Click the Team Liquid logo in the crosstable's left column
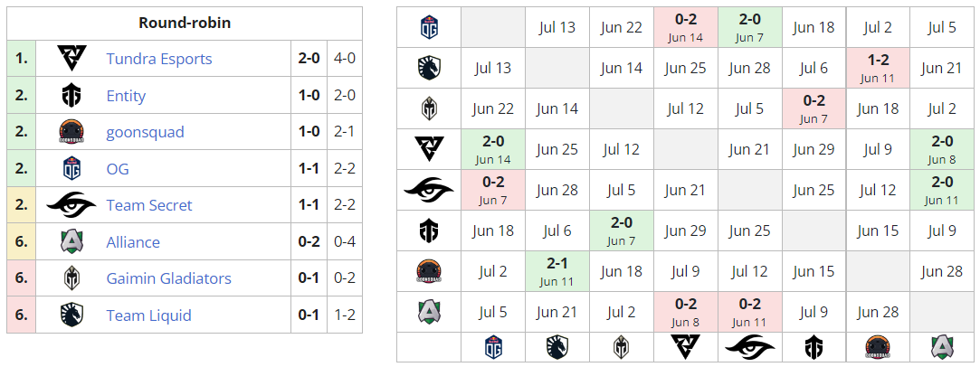The width and height of the screenshot is (980, 367). click(429, 68)
